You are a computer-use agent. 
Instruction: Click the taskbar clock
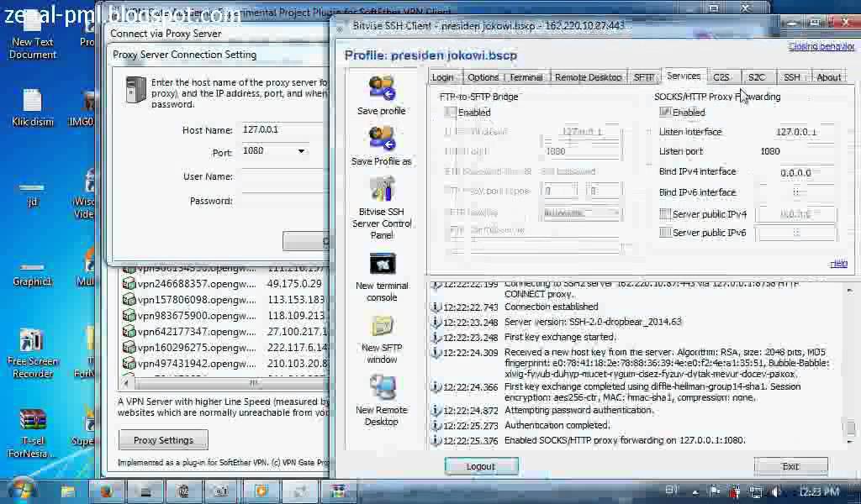[x=819, y=492]
